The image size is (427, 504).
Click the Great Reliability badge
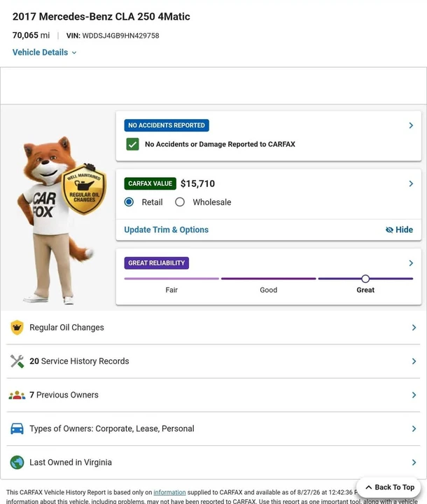pyautogui.click(x=157, y=263)
